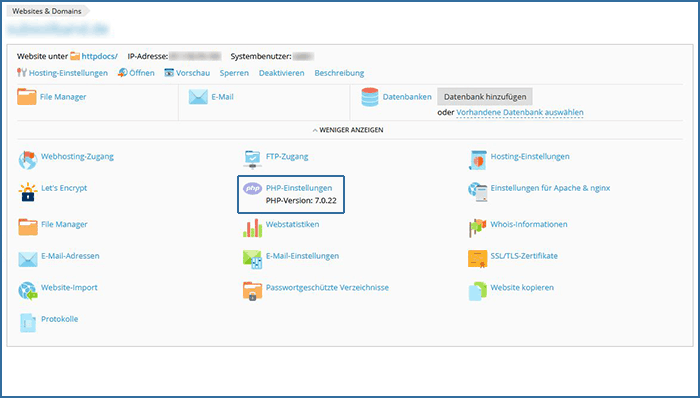The image size is (700, 398).
Task: Open Webhosting-Zugang link
Action: pos(77,157)
